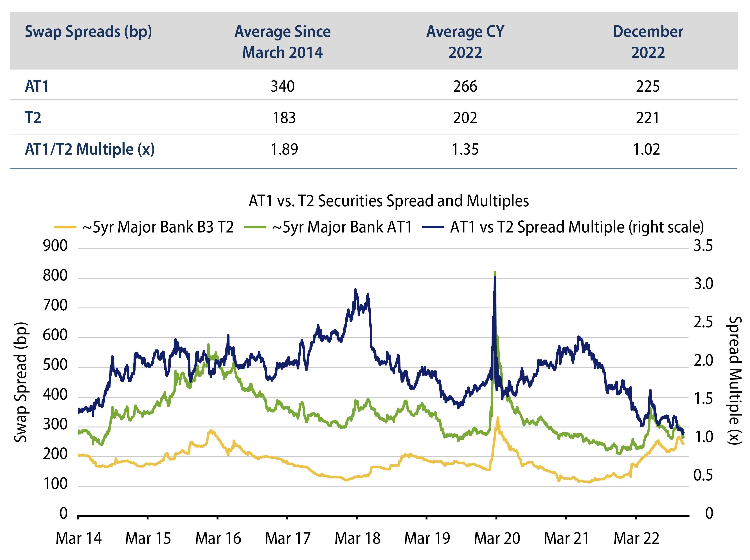Click x-axis label 'Mar 14'
This screenshot has width=750, height=560.
tap(78, 538)
